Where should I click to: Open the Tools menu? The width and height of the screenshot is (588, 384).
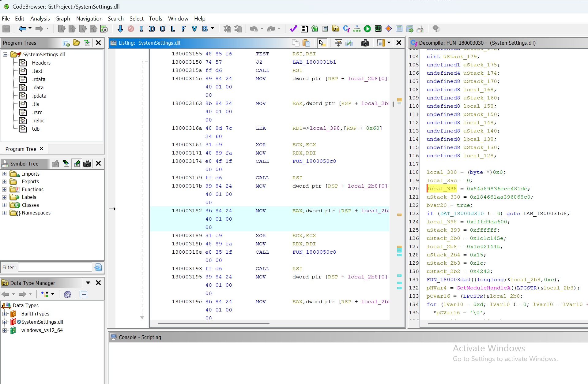pyautogui.click(x=156, y=19)
